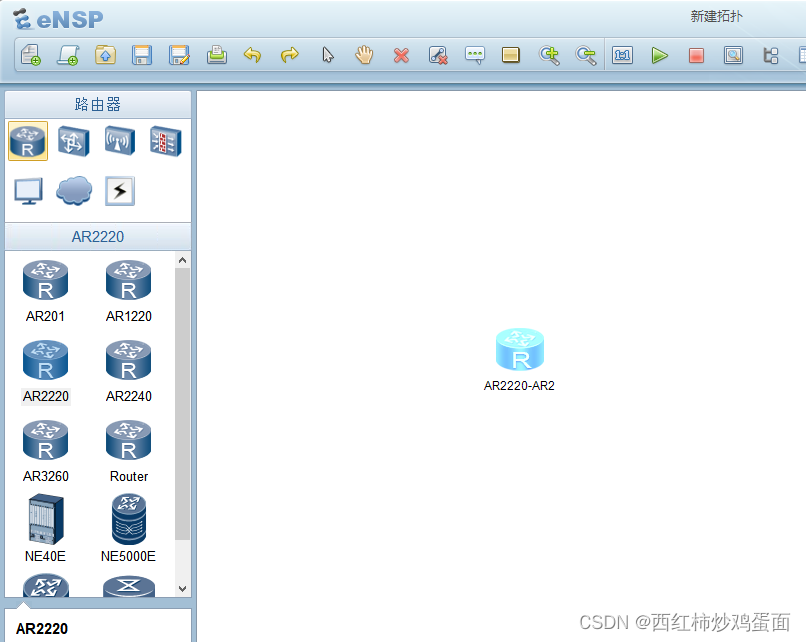Zoom in on the canvas
Image resolution: width=806 pixels, height=642 pixels.
click(x=549, y=55)
